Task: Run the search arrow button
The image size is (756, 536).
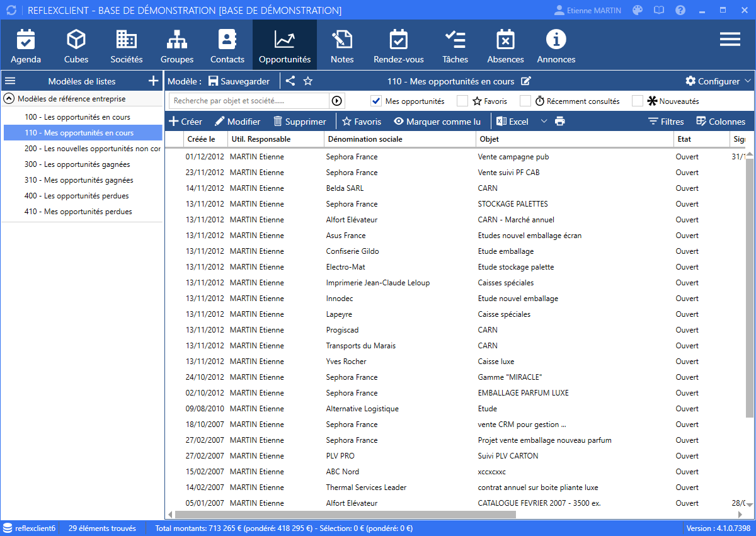Action: (x=337, y=101)
